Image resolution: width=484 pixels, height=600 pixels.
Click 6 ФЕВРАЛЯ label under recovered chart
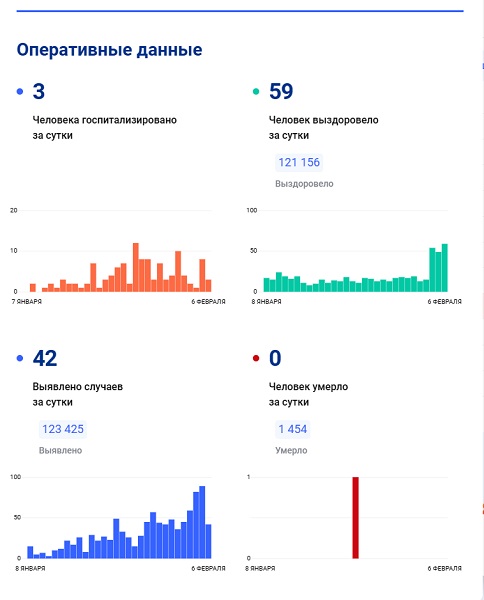coord(444,302)
